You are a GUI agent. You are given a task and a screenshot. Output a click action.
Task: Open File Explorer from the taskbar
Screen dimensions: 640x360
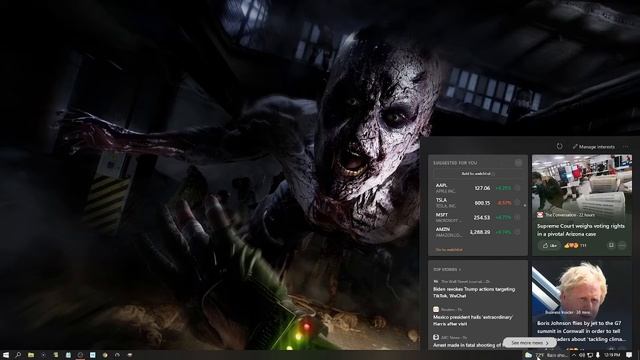[x=31, y=355]
